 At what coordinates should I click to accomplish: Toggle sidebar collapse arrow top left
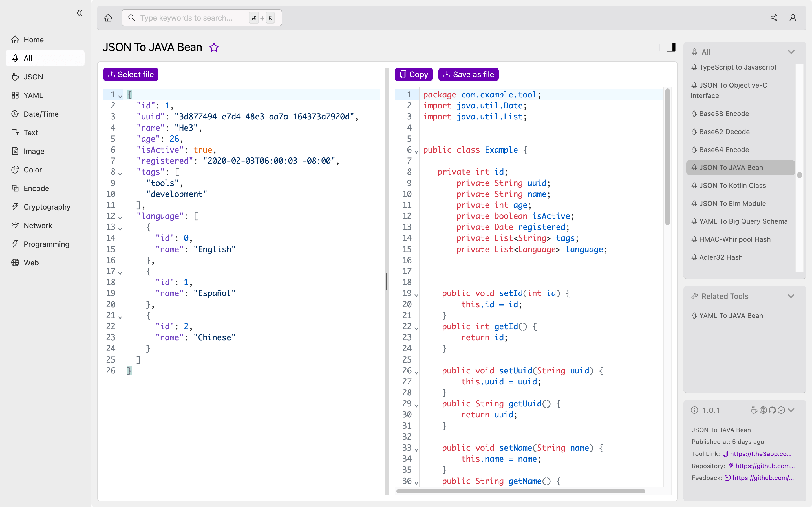coord(80,13)
